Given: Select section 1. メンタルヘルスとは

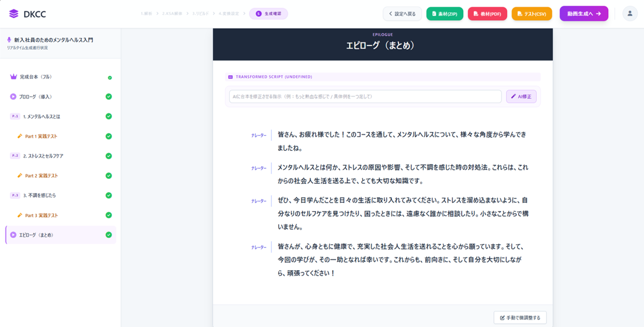Looking at the screenshot, I should [x=61, y=116].
